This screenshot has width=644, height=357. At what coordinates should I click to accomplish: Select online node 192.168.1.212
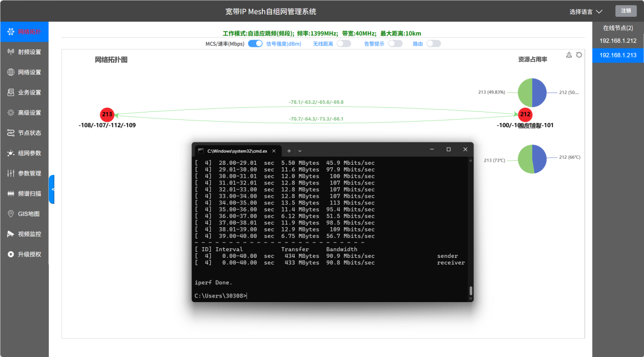618,41
